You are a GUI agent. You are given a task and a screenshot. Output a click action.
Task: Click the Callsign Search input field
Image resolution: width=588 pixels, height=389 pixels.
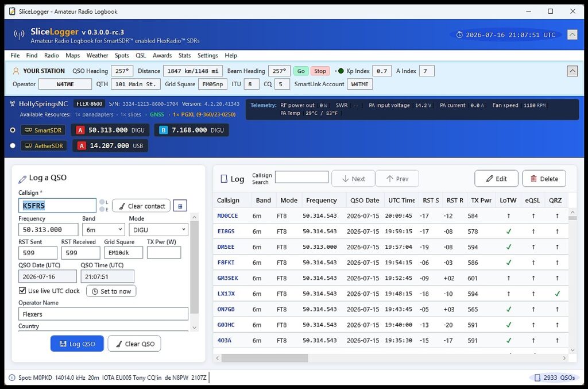tap(301, 177)
